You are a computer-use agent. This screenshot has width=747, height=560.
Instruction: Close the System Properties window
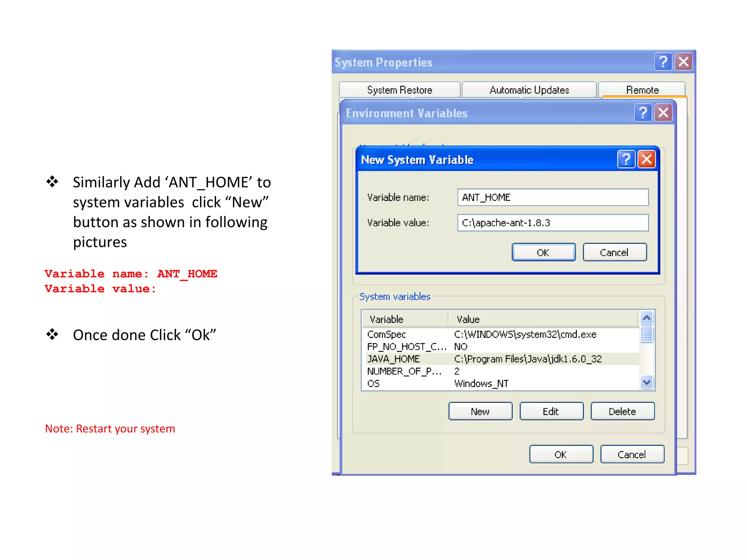(684, 62)
